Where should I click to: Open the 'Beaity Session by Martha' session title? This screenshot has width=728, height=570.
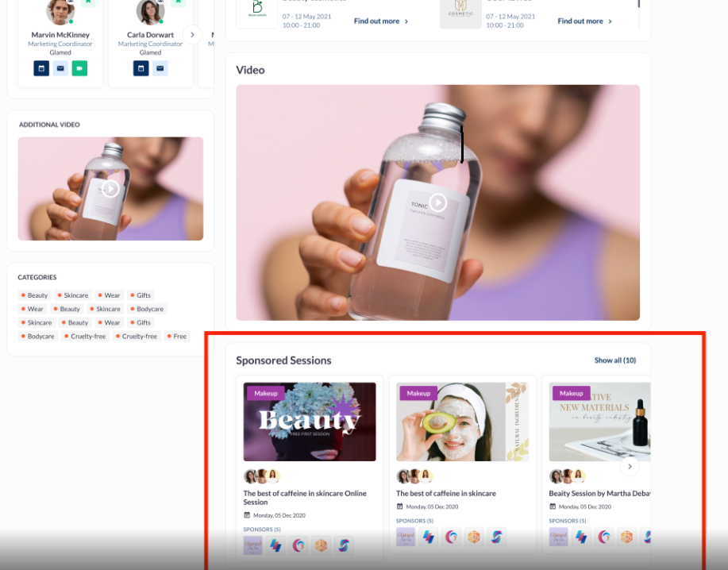pyautogui.click(x=599, y=494)
